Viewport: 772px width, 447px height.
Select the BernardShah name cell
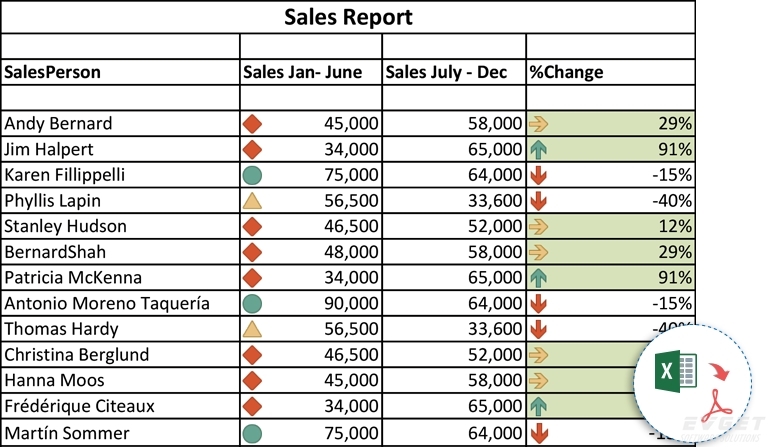click(120, 252)
